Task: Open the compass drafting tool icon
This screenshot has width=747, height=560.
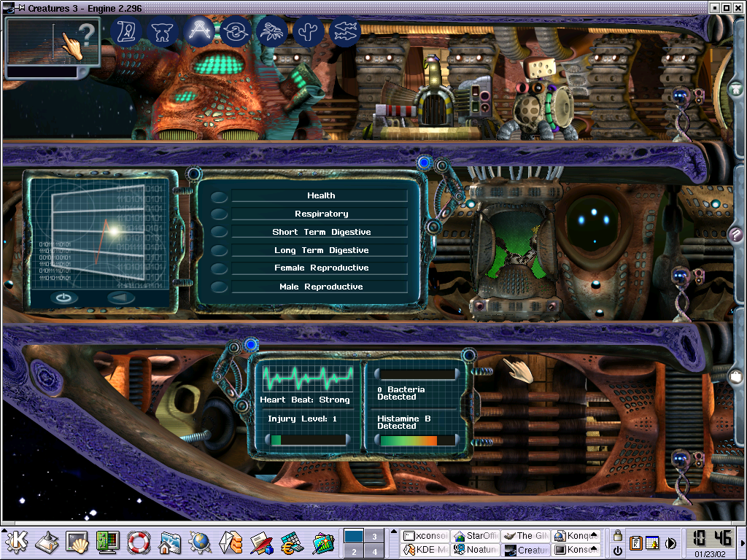Action: 199,32
